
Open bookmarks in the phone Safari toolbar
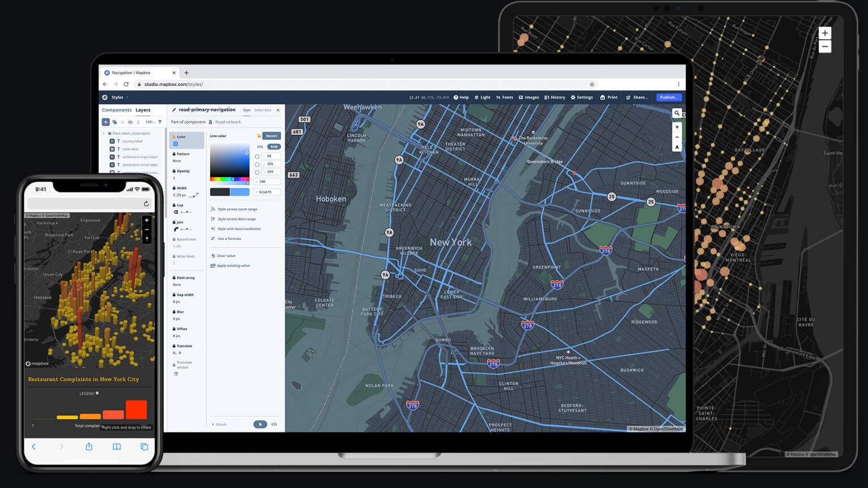[117, 447]
